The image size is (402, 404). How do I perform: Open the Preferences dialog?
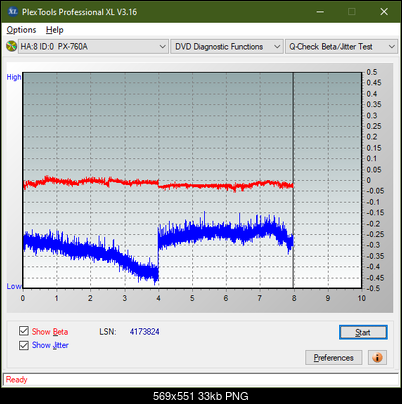coord(334,358)
